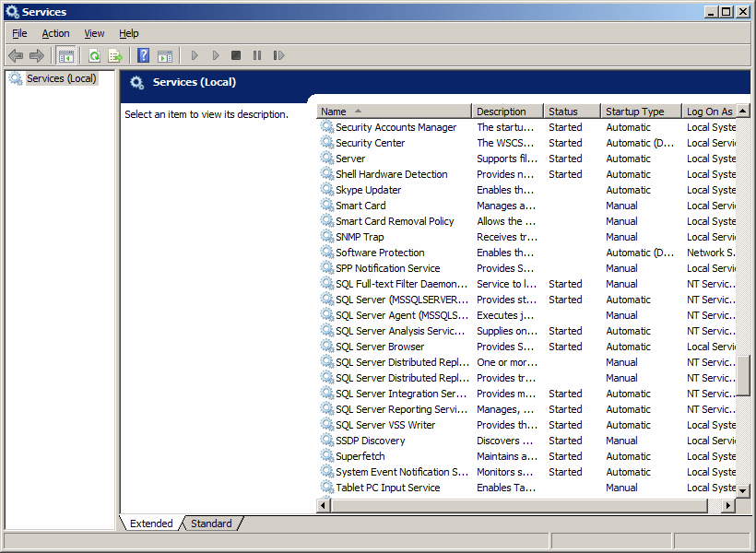Click the gear icon beside Security Accounts Manager
The height and width of the screenshot is (553, 756).
coord(327,127)
